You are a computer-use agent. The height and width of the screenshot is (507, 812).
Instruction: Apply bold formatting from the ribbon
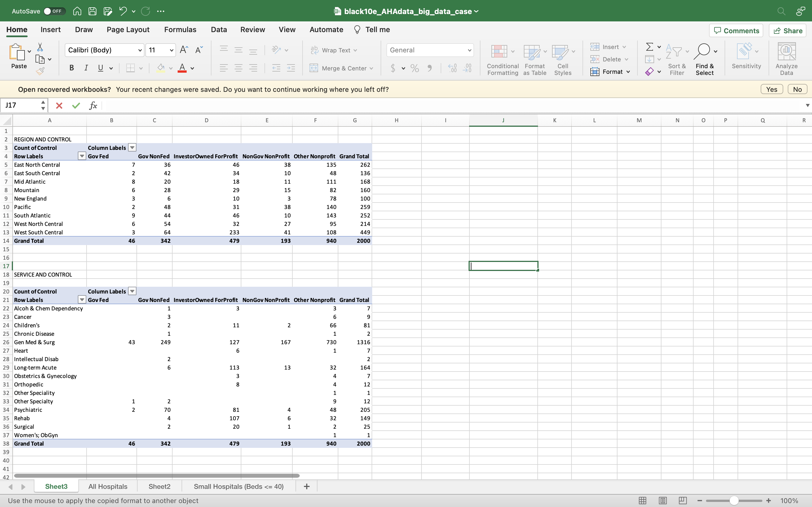tap(71, 68)
